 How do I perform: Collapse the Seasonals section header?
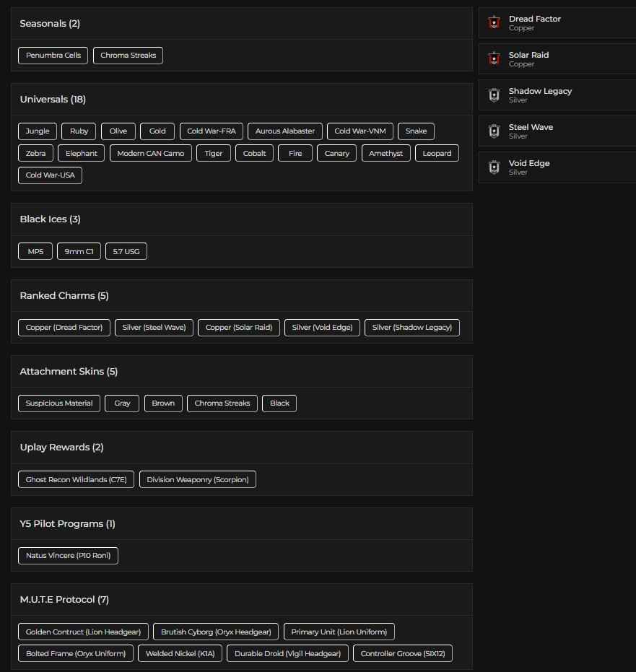49,23
